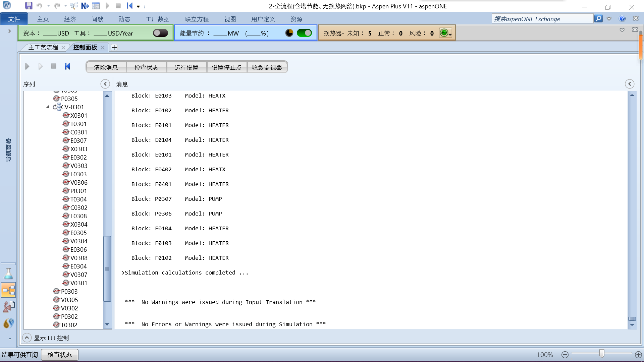The image size is (644, 362).
Task: Expand the Show EO controls chevron
Action: pos(27,338)
